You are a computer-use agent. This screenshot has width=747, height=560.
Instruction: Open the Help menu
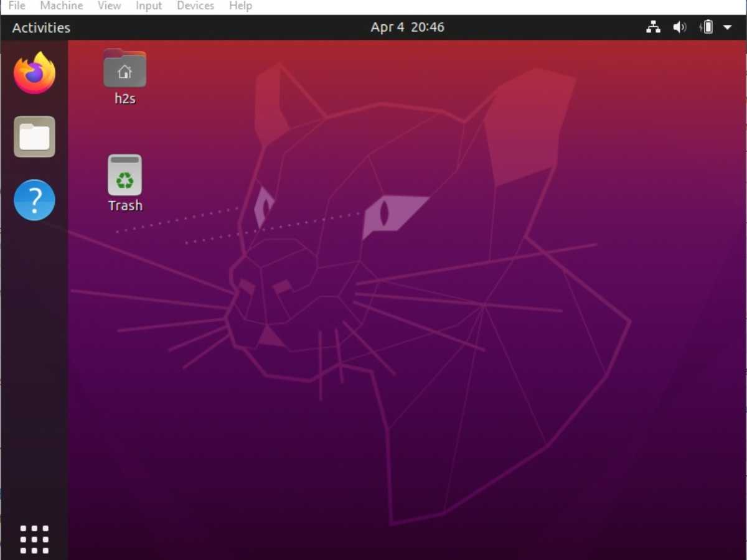tap(240, 6)
